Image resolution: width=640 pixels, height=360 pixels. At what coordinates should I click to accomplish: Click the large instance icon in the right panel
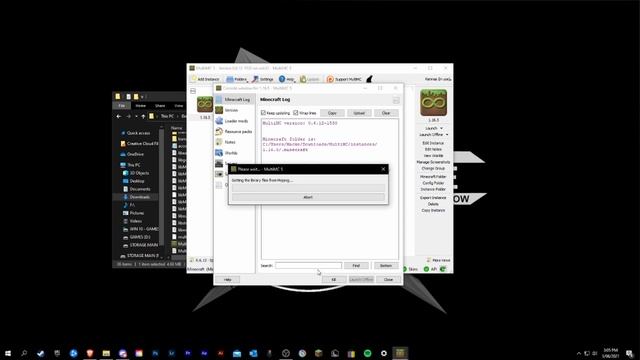pyautogui.click(x=433, y=103)
